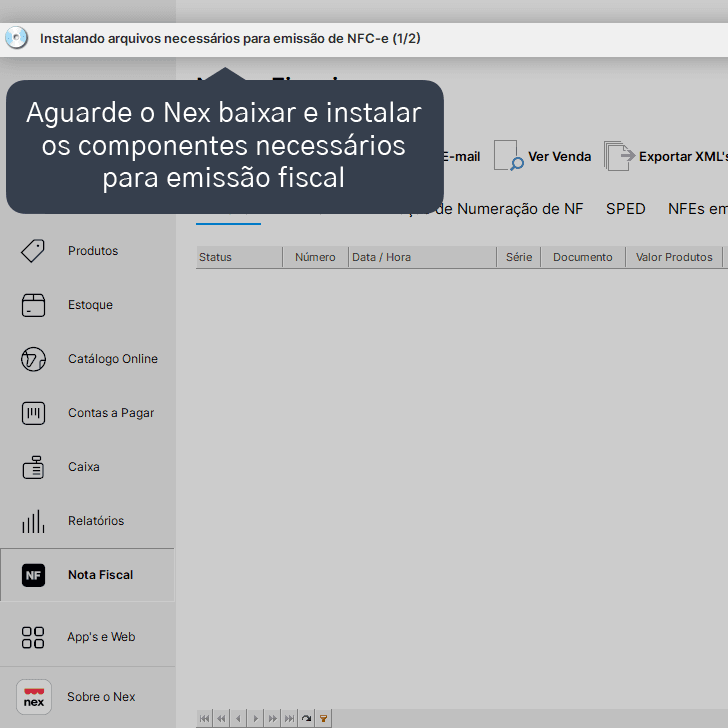Open the Contas a Pagar barcode icon
The width and height of the screenshot is (728, 728).
(x=33, y=413)
